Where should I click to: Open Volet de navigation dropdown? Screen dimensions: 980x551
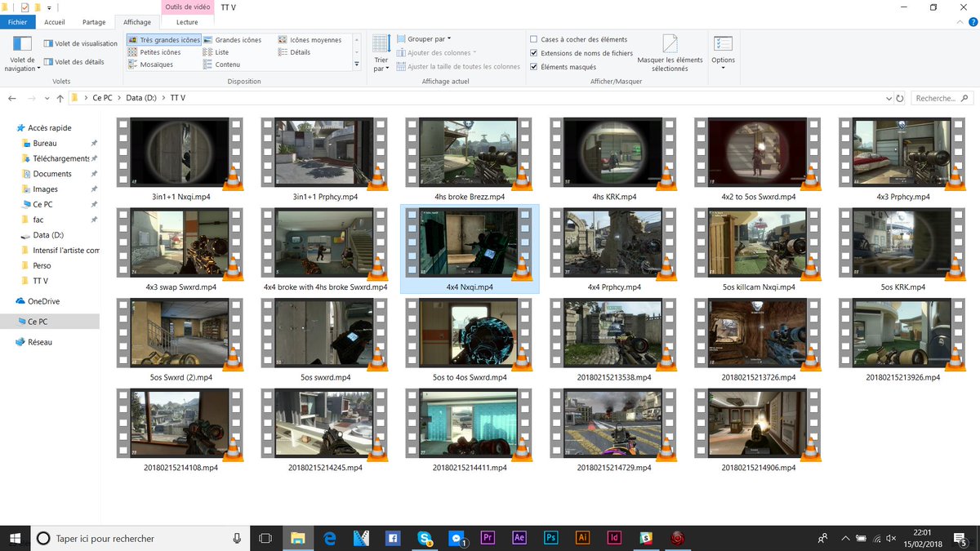coord(22,54)
